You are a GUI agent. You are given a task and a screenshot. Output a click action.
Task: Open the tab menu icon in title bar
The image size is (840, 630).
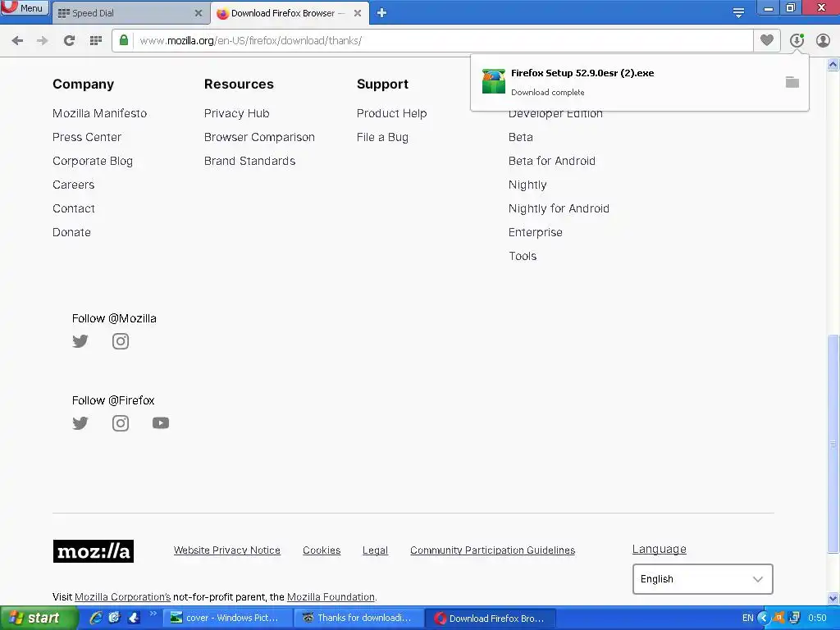738,13
